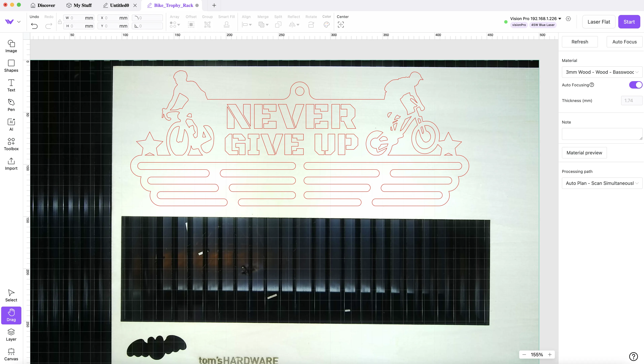Open the Layer panel
Screen dimensions: 644x364
[11, 335]
